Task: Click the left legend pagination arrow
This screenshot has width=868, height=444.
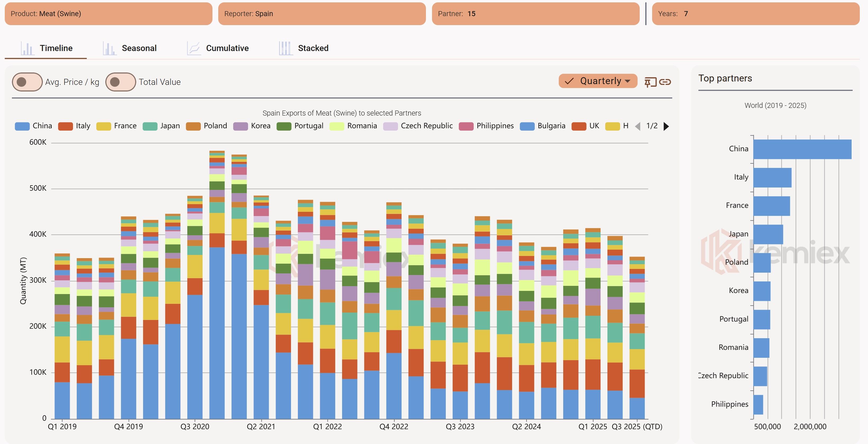Action: click(638, 127)
